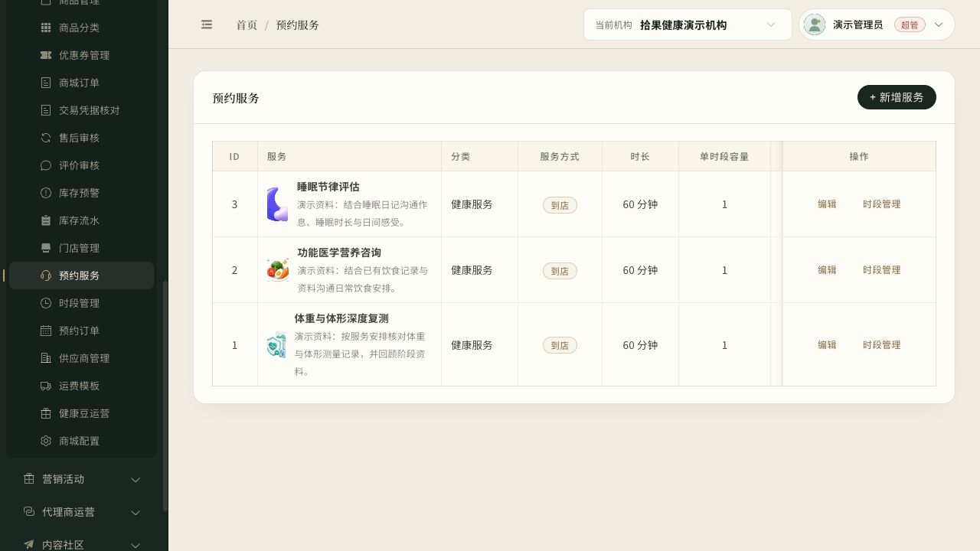Click the 预约服务 headset icon
Viewport: 980px width, 551px height.
coord(46,275)
